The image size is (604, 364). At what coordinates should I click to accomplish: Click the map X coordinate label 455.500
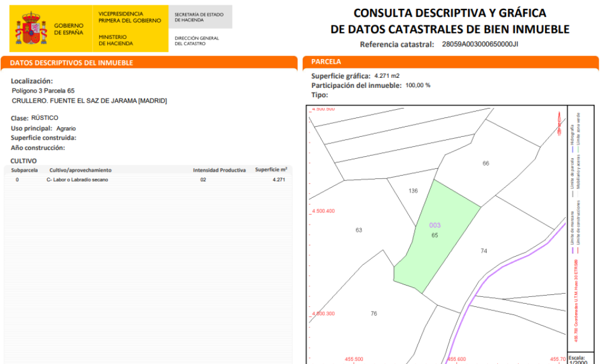click(x=354, y=359)
